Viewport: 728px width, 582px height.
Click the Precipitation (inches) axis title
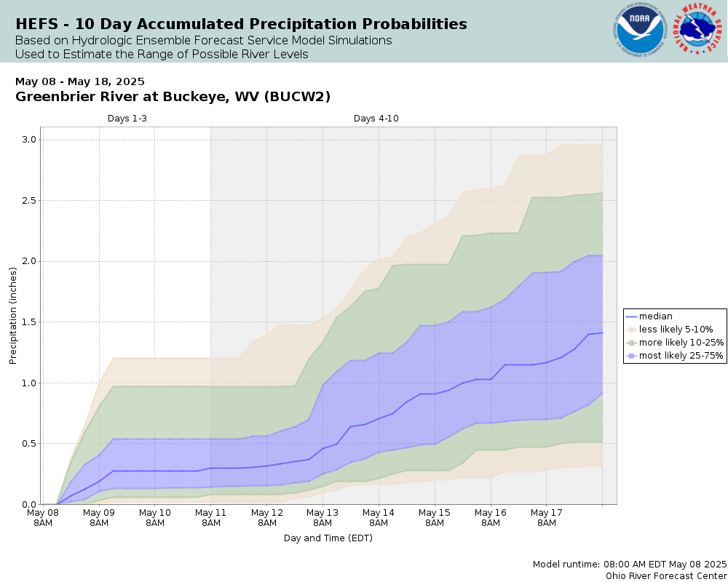pos(12,316)
